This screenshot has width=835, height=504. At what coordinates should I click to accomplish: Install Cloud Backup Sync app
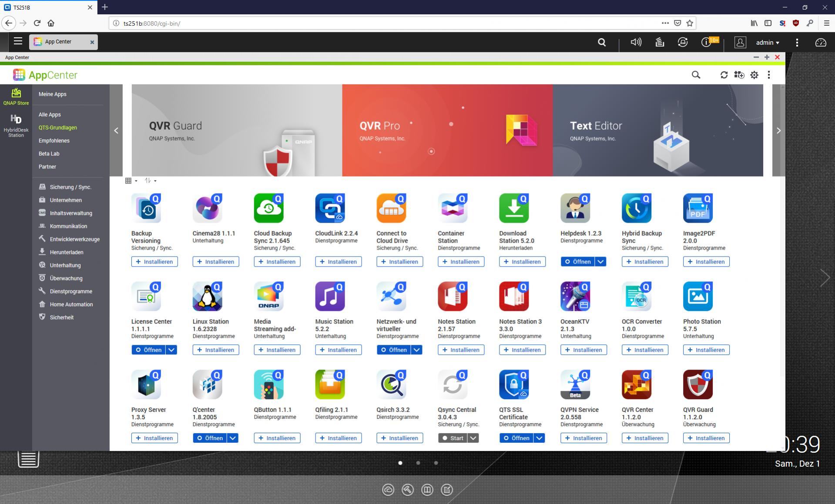coord(277,262)
